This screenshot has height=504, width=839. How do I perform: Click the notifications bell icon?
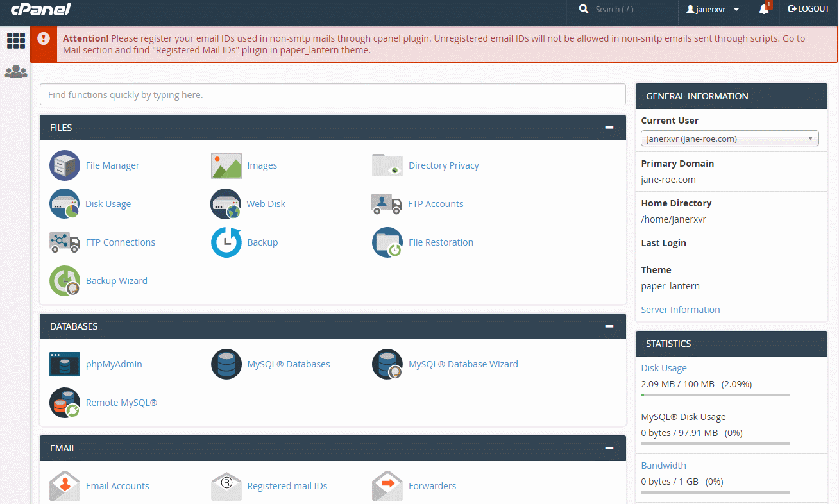[764, 9]
